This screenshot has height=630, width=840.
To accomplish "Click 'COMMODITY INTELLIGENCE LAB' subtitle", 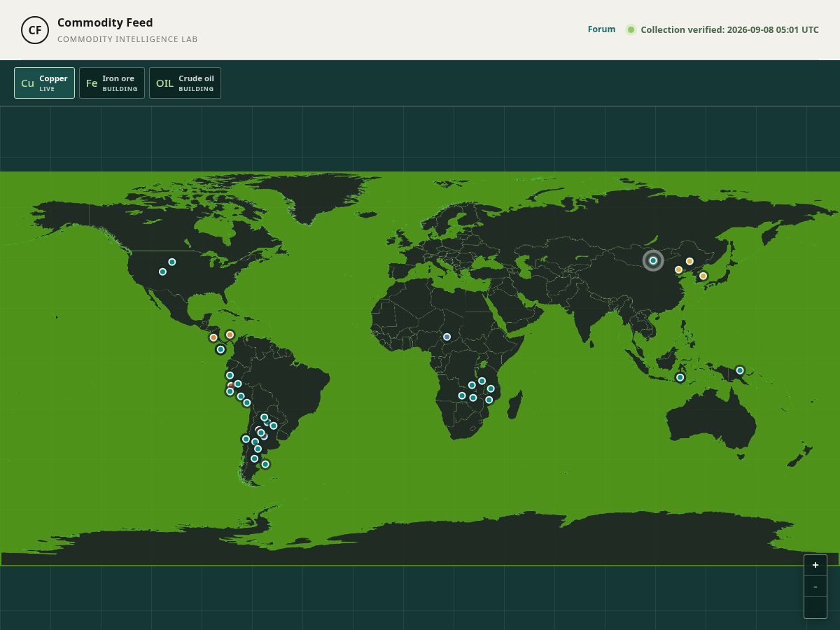I will coord(127,39).
